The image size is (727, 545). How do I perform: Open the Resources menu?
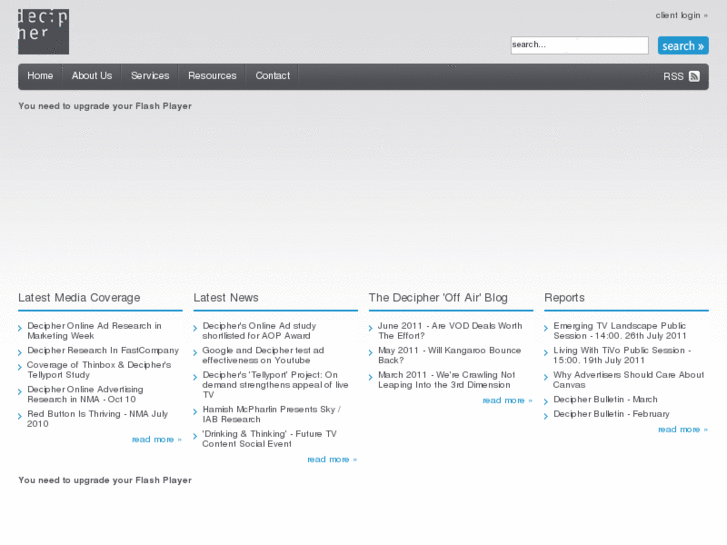[x=212, y=76]
